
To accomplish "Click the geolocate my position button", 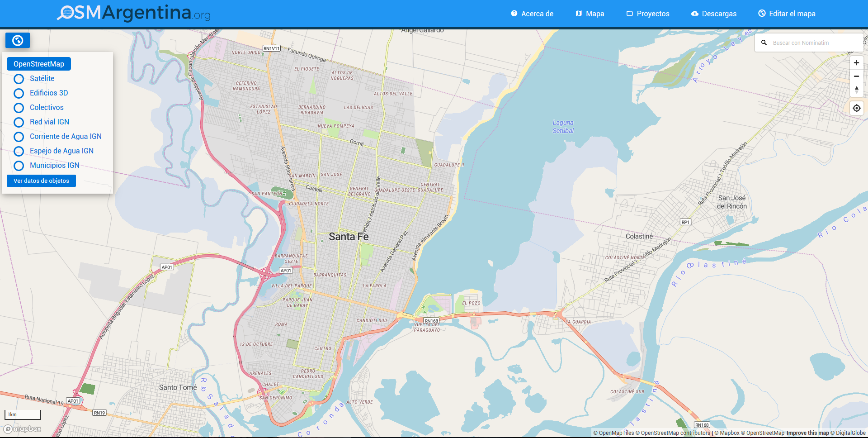I will click(x=856, y=108).
